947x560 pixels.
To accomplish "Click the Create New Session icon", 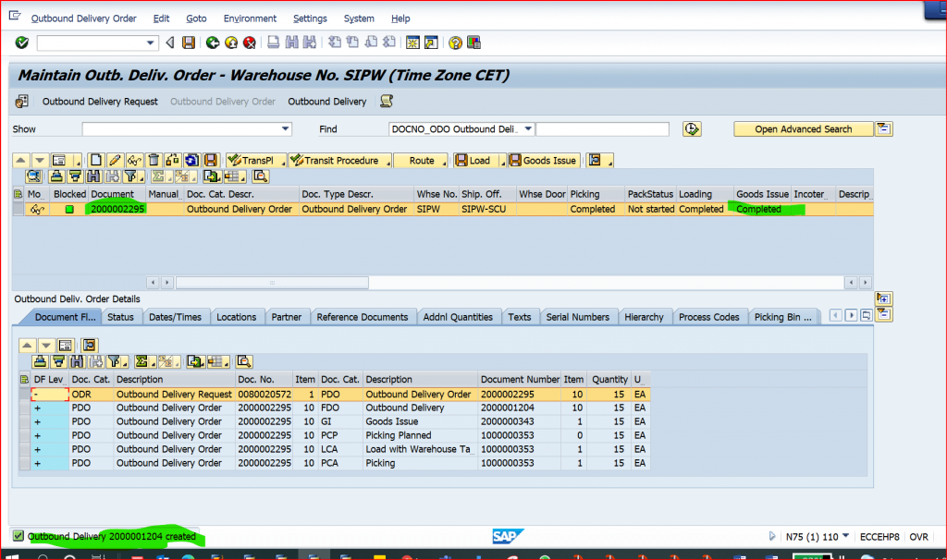I will 413,43.
